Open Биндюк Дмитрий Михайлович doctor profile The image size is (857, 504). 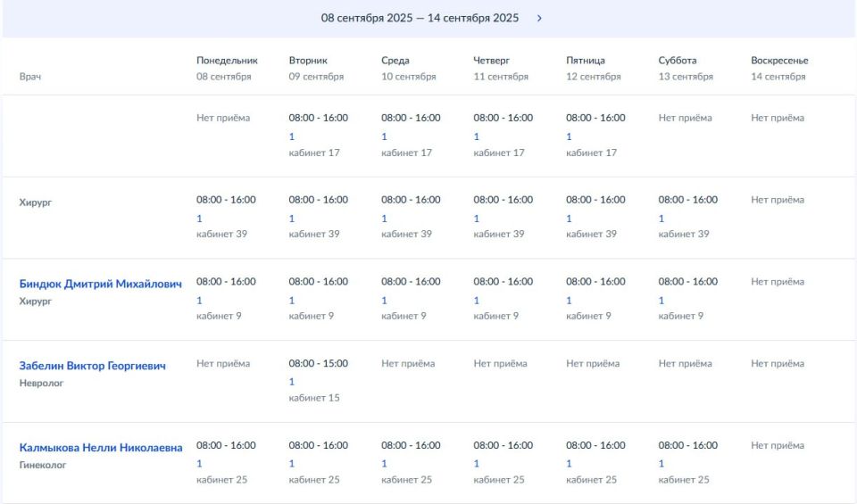[x=100, y=284]
